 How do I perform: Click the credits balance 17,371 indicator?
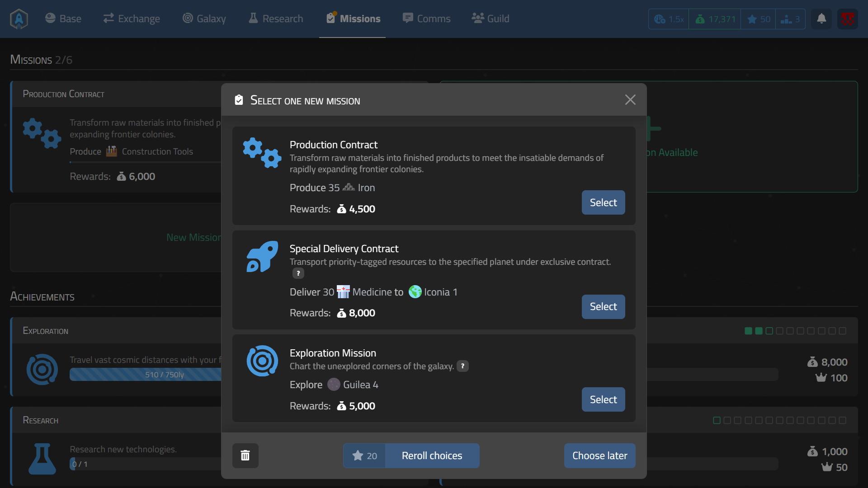[x=715, y=19]
